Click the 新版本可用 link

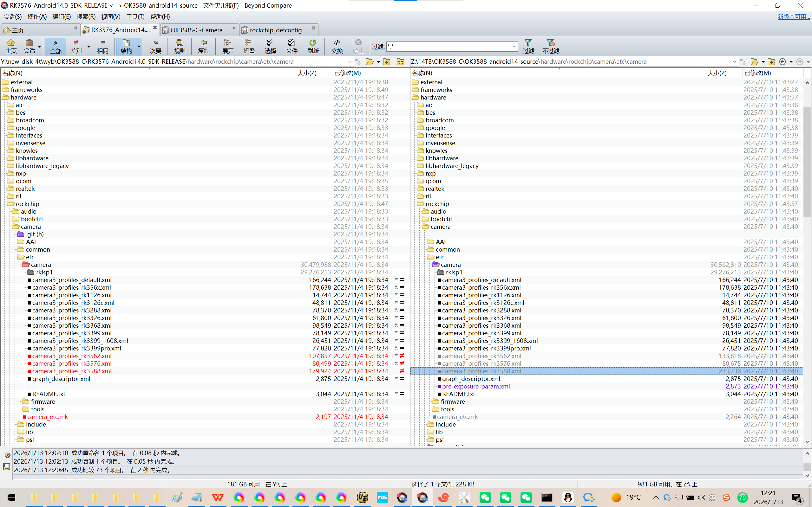point(793,16)
